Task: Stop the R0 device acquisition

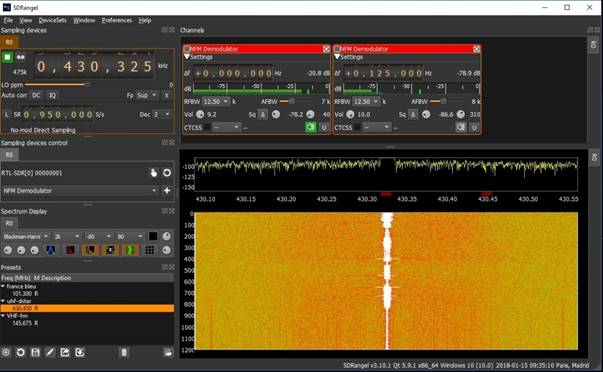Action: 7,57
